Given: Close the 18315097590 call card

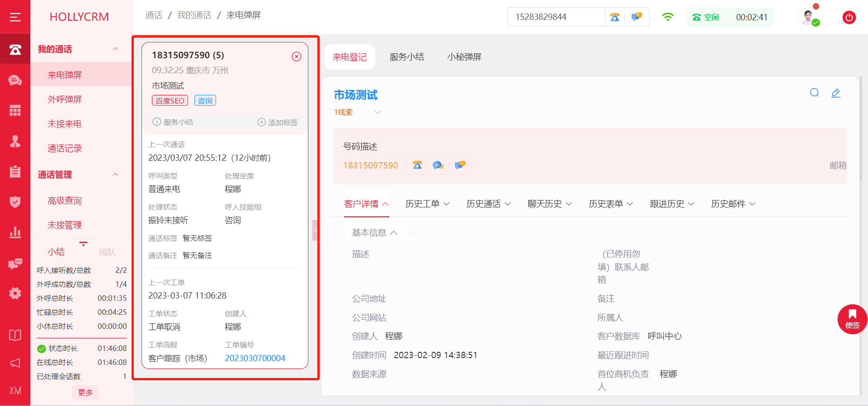Looking at the screenshot, I should click(x=297, y=56).
